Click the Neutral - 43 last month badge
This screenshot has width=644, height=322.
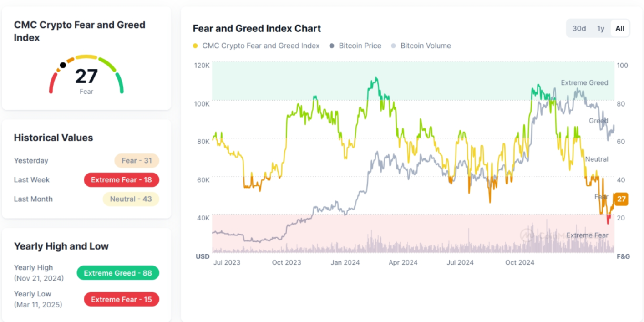click(x=131, y=199)
